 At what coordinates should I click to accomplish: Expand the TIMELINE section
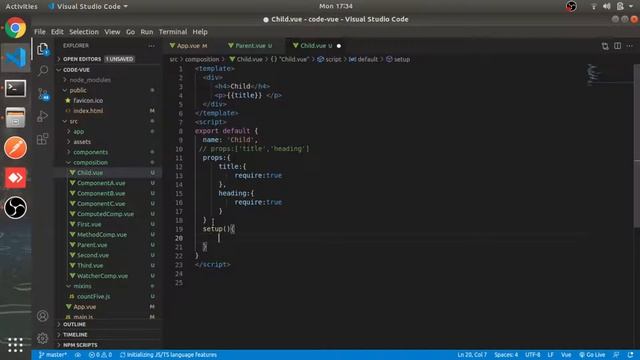(108, 335)
